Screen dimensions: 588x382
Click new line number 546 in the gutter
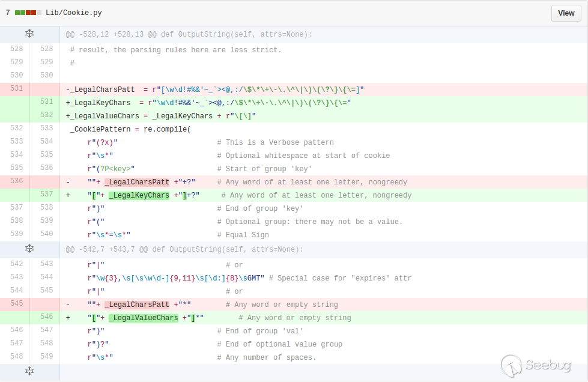(46, 317)
